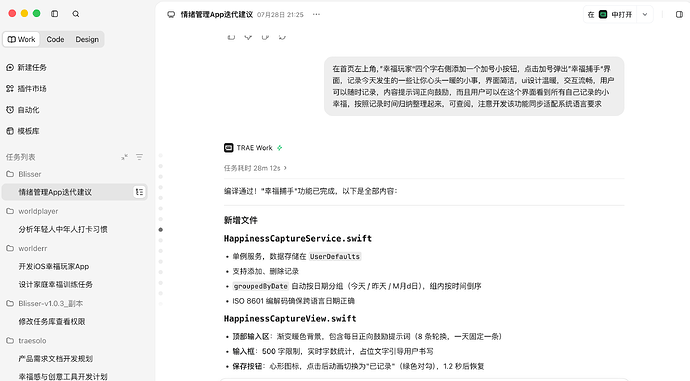Expand the open-in dropdown arrow

point(645,15)
